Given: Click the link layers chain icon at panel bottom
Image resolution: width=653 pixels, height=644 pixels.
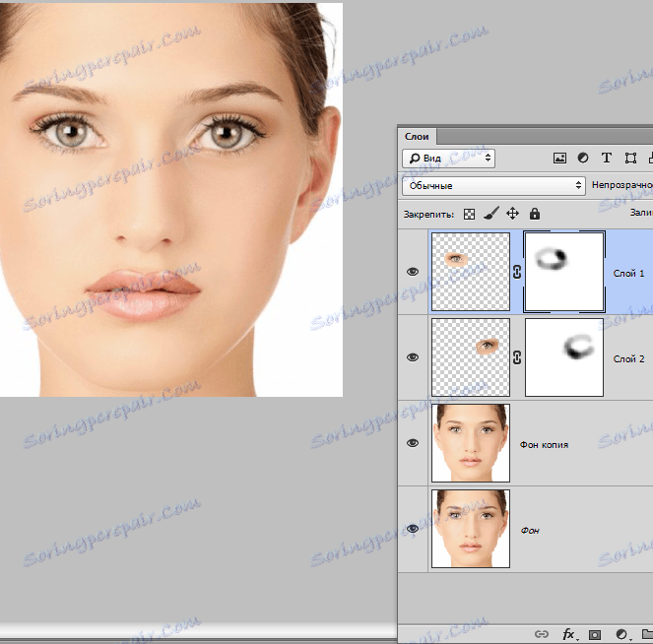Looking at the screenshot, I should pos(542,634).
